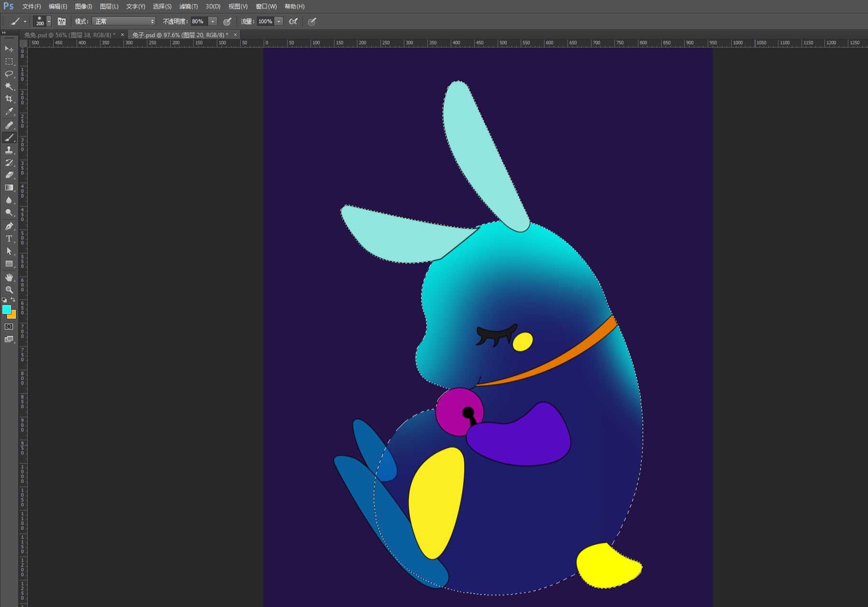Click the current Brush tool preset icon
Image resolution: width=868 pixels, height=607 pixels.
(x=15, y=22)
